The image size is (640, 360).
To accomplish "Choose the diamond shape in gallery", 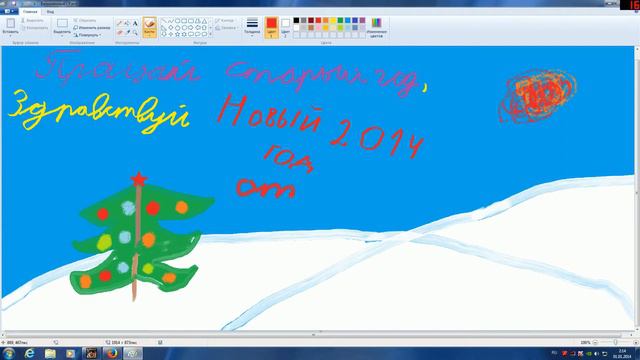I will click(x=170, y=27).
